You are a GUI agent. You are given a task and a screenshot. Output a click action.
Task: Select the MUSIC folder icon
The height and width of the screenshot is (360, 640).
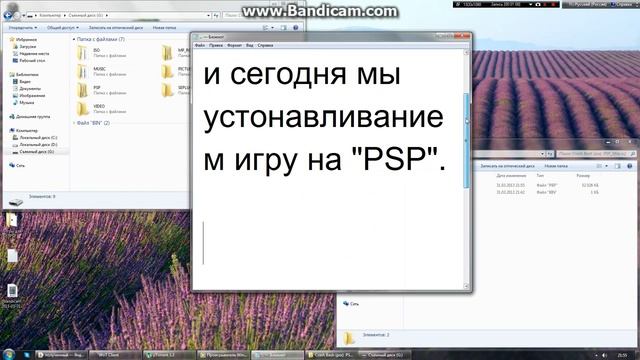click(x=83, y=71)
